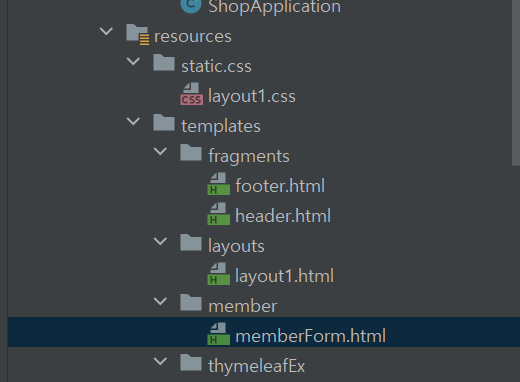This screenshot has width=520, height=382.
Task: Collapse the resources folder
Action: [x=106, y=32]
